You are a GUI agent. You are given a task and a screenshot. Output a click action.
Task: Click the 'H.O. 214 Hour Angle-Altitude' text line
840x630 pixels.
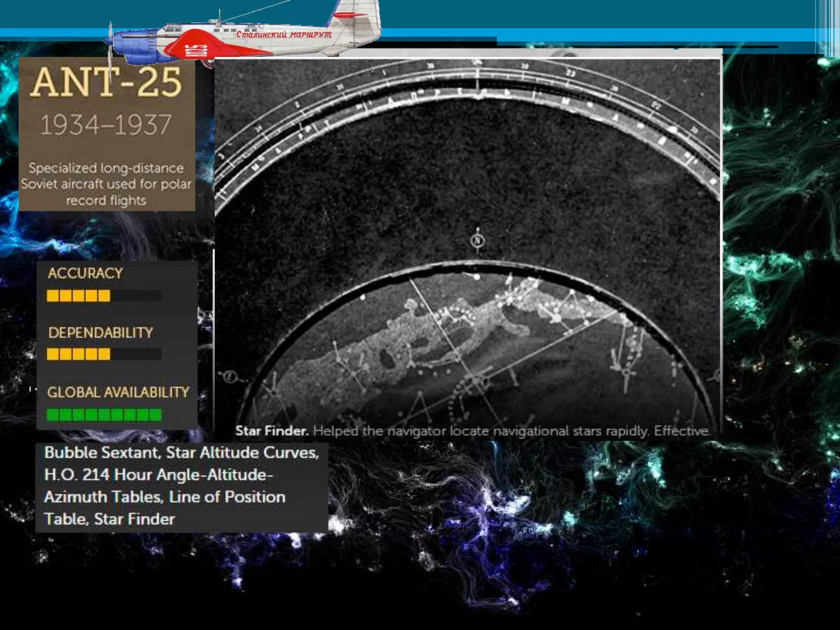(158, 475)
